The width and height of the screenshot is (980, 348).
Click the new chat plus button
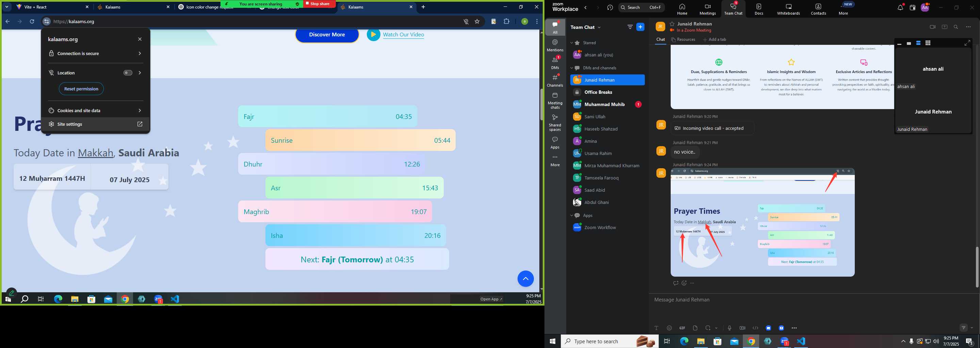(x=641, y=27)
